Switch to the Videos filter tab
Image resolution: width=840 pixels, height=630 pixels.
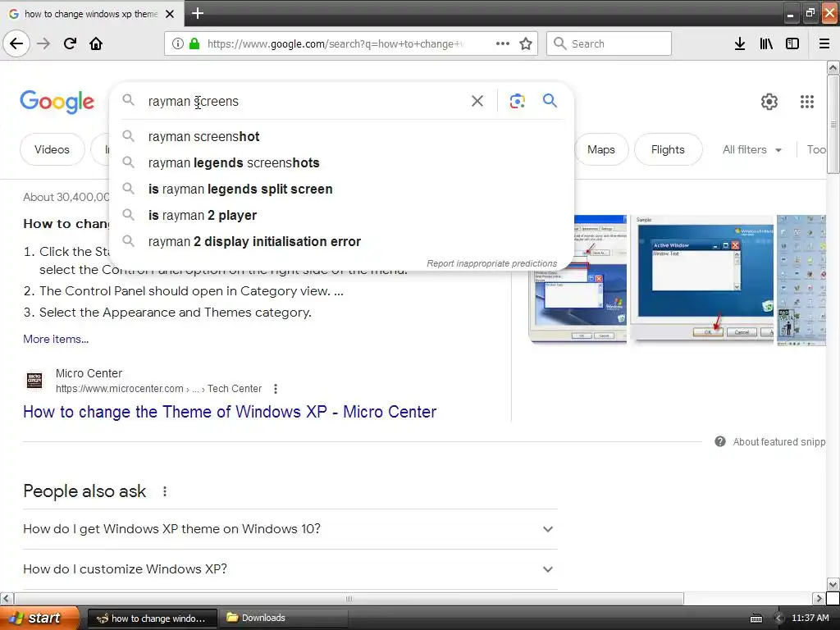point(52,149)
